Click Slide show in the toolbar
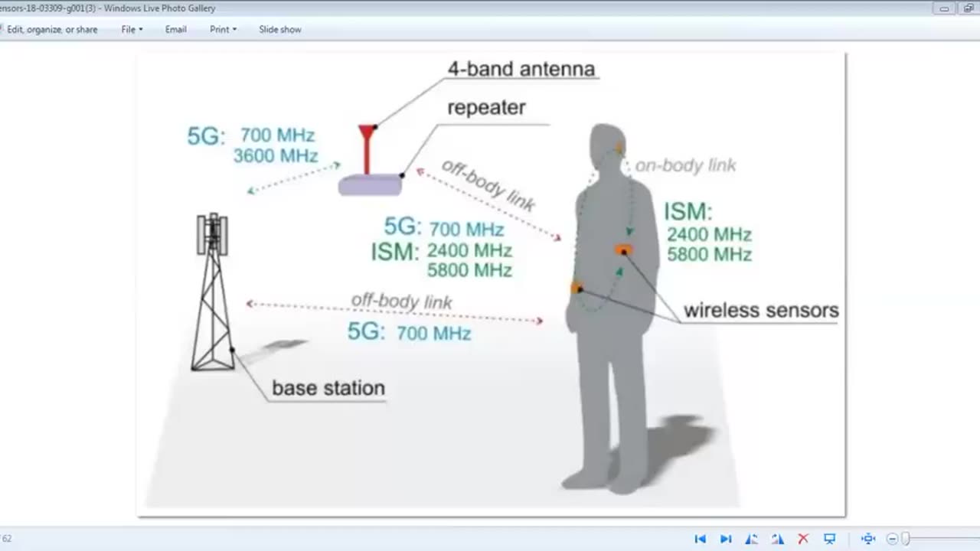Screen dimensions: 980x551 (x=279, y=29)
